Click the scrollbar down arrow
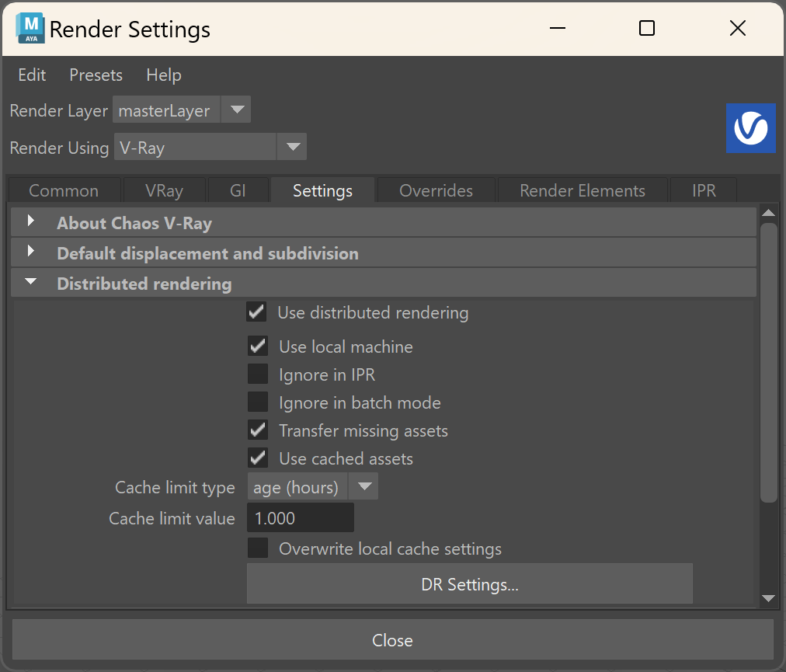The width and height of the screenshot is (786, 672). (768, 597)
